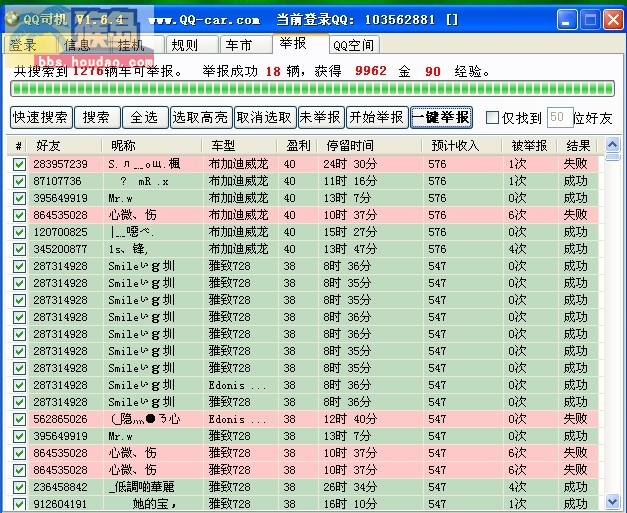The height and width of the screenshot is (513, 627).
Task: Click the green search progress bar
Action: coord(312,88)
